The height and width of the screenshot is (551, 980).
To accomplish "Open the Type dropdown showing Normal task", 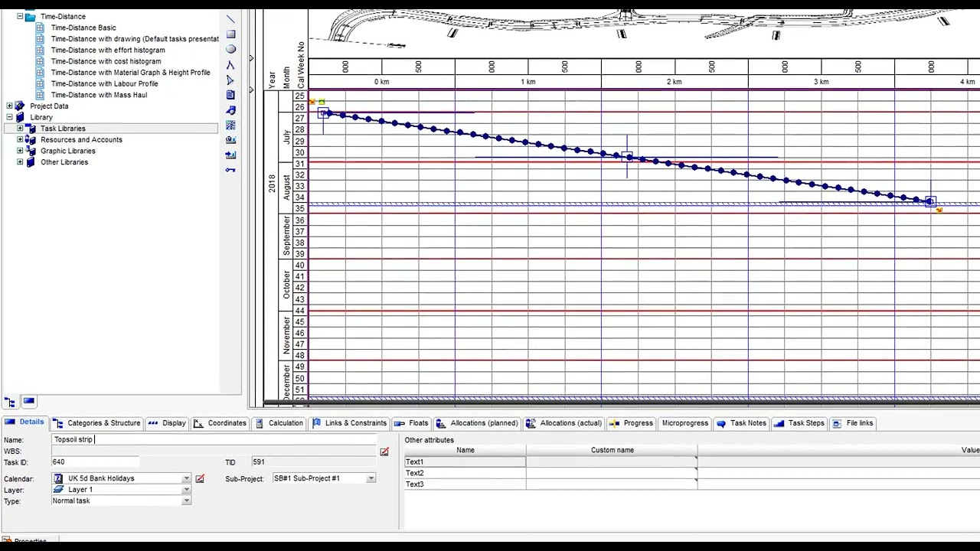I will coord(186,501).
